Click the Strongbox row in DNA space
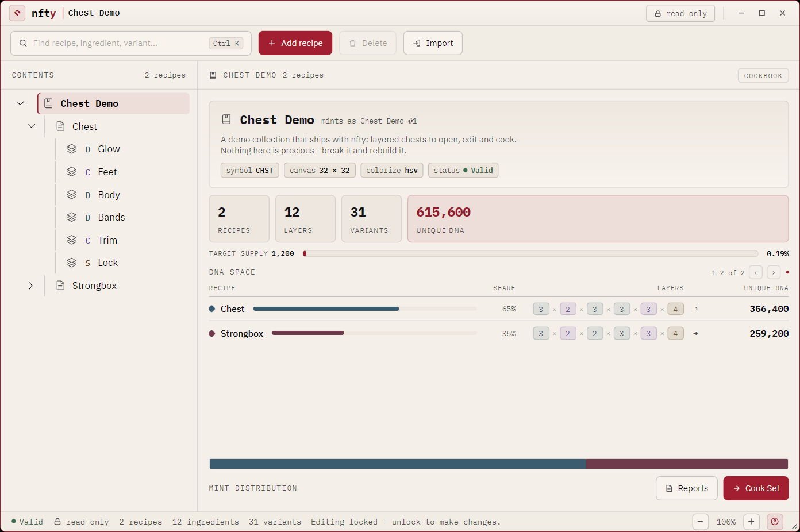Screen dimensions: 800x532 [499, 334]
